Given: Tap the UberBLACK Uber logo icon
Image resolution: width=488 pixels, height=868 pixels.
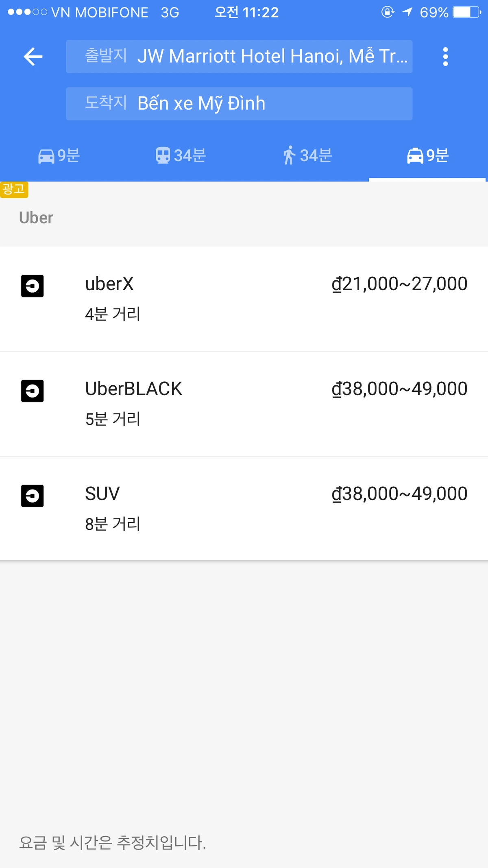Looking at the screenshot, I should (33, 391).
